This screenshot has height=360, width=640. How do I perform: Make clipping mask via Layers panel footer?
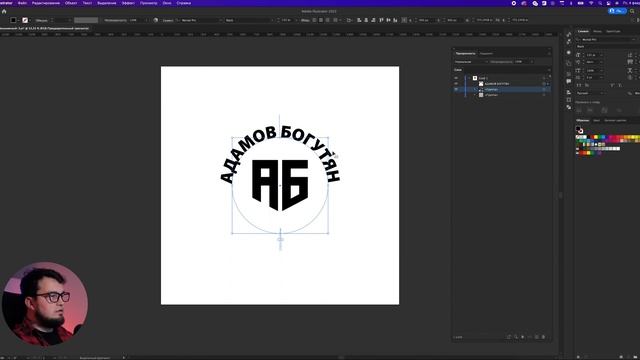523,337
